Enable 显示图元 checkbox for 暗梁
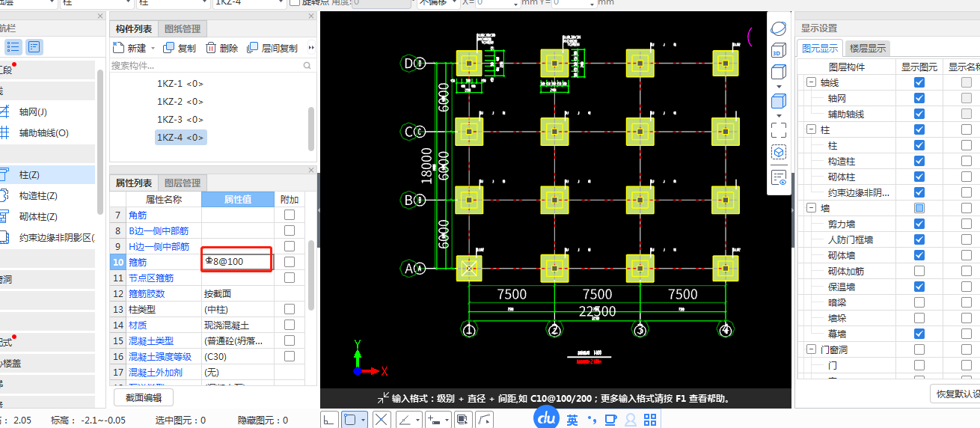Screen dimensions: 980x428 (x=919, y=302)
